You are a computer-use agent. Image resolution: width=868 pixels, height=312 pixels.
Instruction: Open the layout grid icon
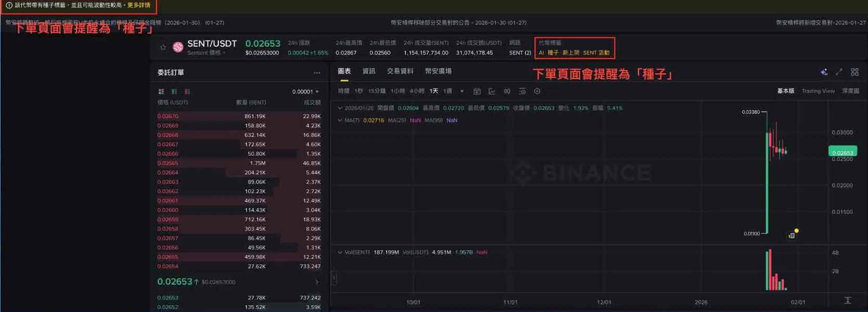[854, 72]
